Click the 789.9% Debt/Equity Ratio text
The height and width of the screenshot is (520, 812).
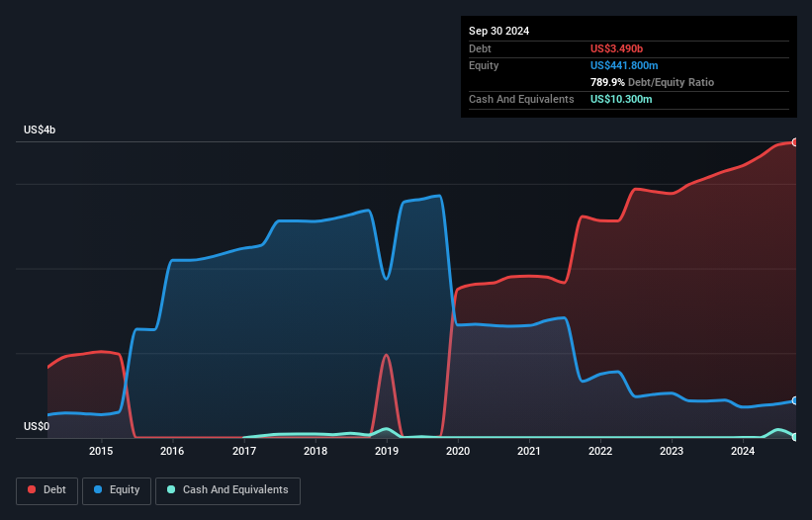(x=652, y=82)
